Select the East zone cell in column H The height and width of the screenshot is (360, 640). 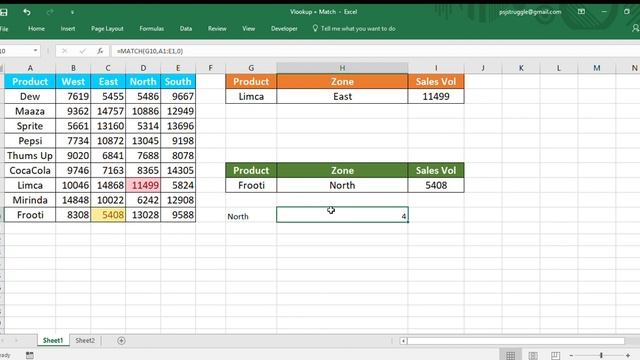click(x=342, y=96)
